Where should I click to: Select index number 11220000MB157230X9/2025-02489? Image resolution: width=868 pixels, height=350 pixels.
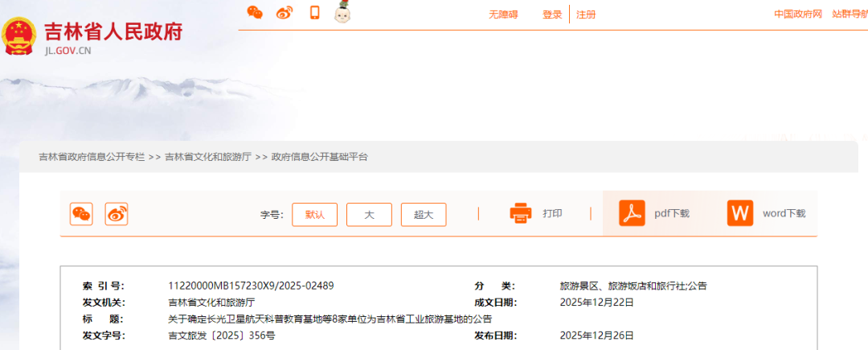point(251,286)
